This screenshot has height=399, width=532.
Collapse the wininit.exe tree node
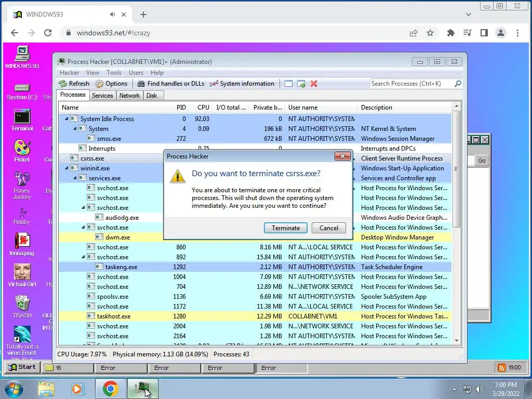pos(66,168)
